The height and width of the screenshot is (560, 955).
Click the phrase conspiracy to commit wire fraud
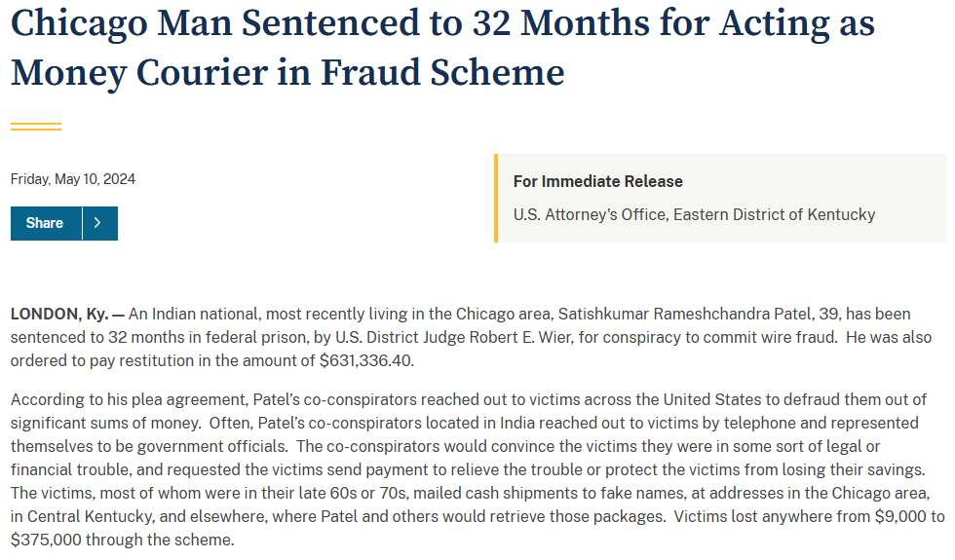tap(707, 338)
